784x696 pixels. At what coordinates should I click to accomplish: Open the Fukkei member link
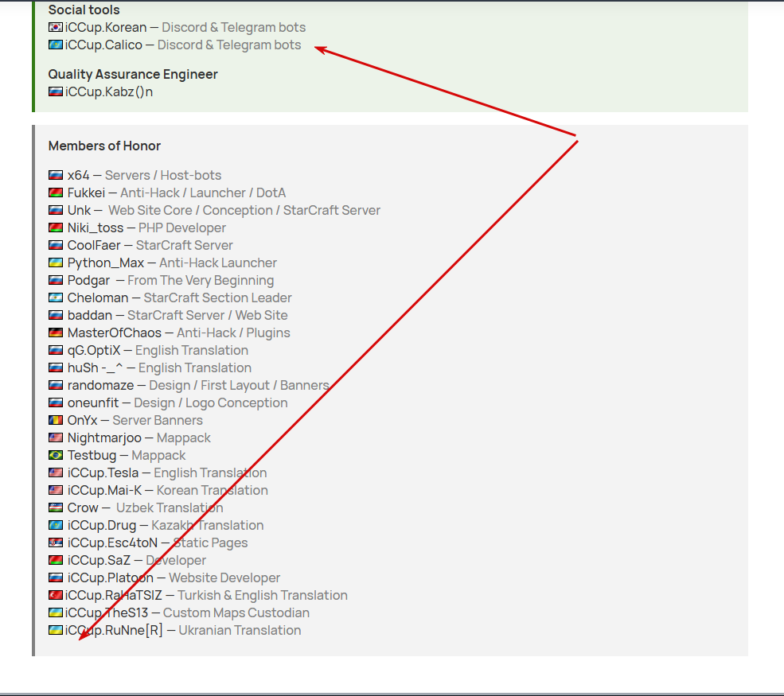86,192
